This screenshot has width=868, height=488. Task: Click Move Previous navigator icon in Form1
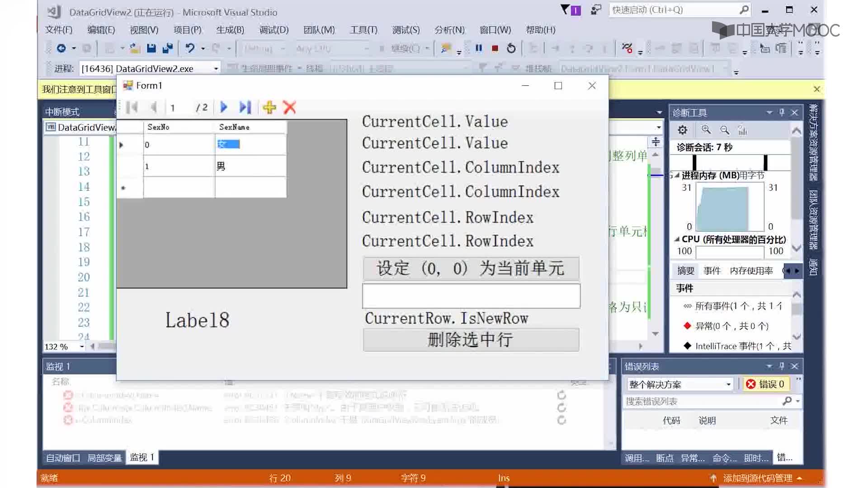[154, 108]
